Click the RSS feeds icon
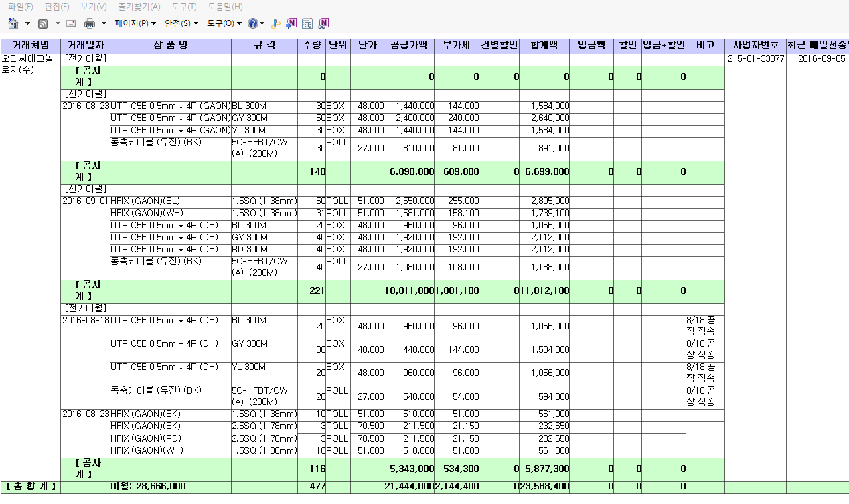Screen dimensions: 849x504 [43, 23]
